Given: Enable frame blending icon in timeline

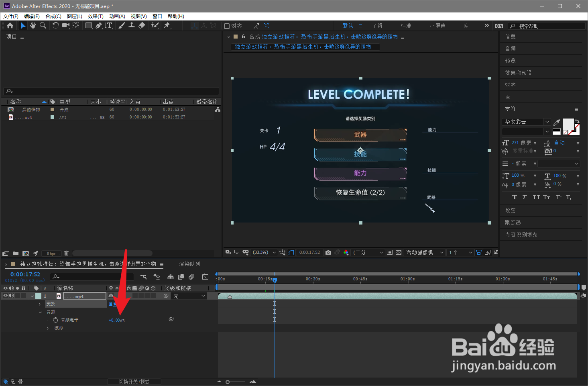Looking at the screenshot, I should tap(181, 277).
